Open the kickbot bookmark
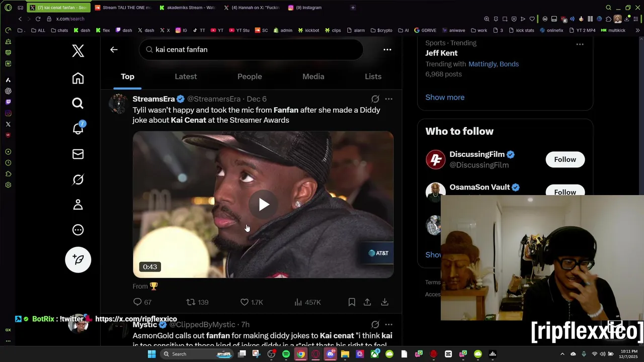This screenshot has height=362, width=644. pyautogui.click(x=308, y=30)
